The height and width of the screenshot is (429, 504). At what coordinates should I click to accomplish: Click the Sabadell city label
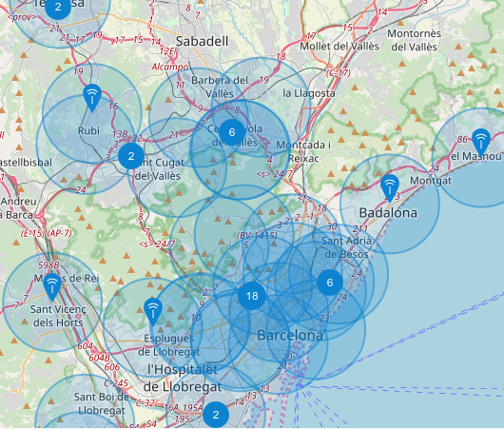coord(203,41)
